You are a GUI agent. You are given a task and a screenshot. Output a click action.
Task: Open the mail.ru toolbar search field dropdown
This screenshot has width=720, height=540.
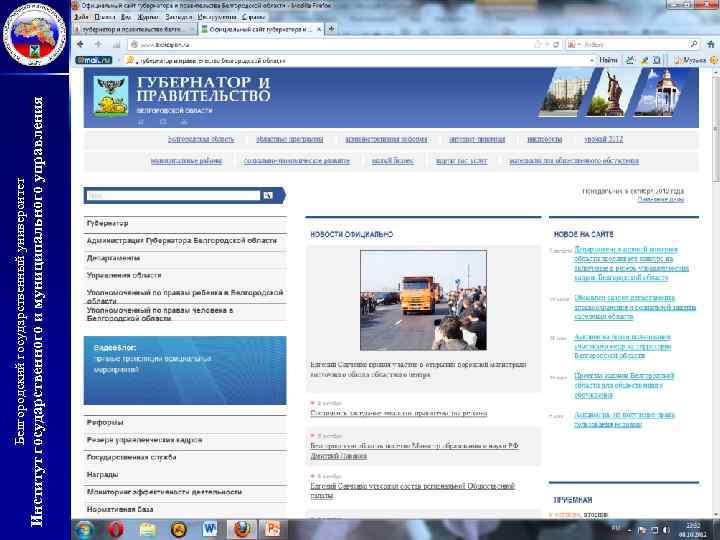[591, 60]
